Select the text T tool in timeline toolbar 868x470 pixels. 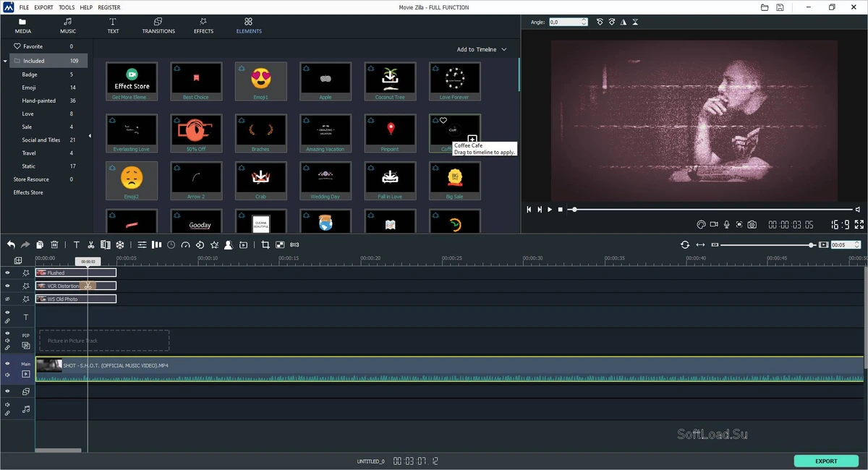click(76, 245)
